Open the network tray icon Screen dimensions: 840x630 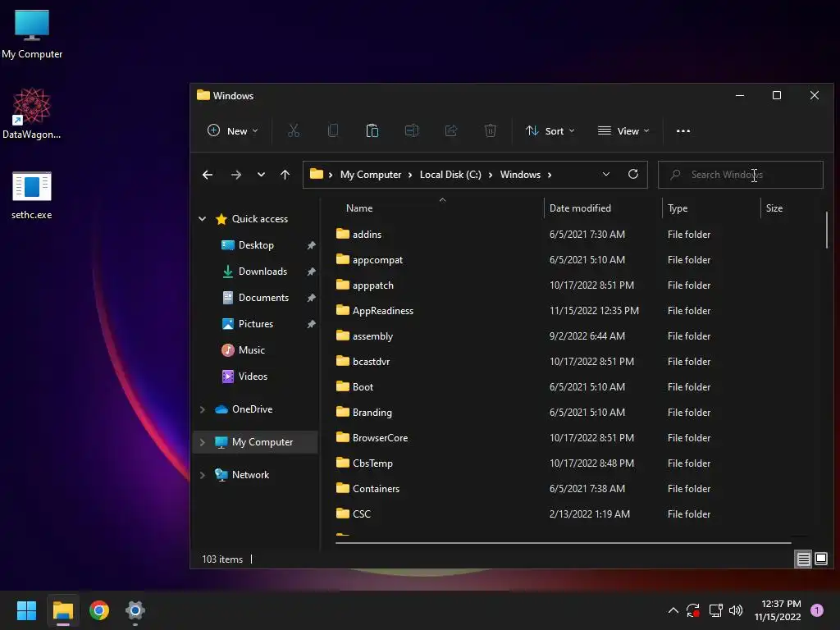[715, 610]
